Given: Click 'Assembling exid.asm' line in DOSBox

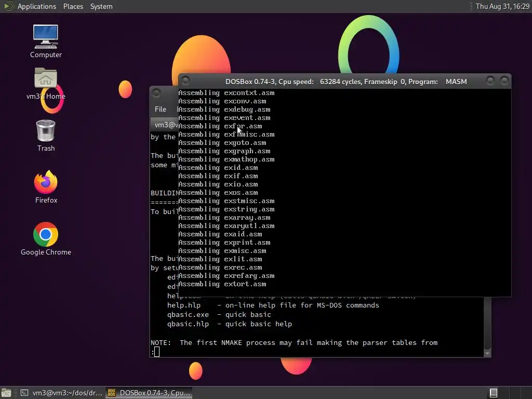Looking at the screenshot, I should [x=218, y=168].
